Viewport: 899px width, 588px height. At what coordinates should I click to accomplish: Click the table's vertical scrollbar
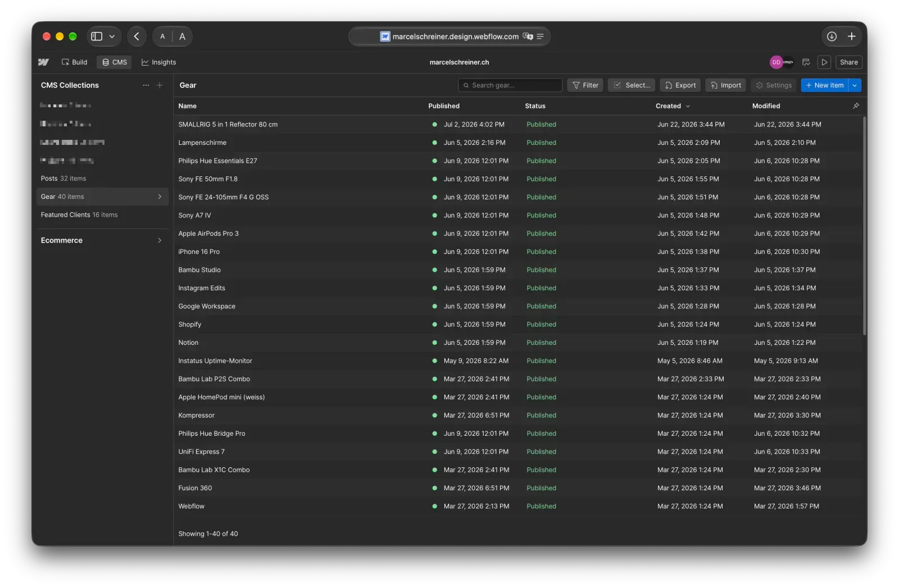tap(864, 226)
